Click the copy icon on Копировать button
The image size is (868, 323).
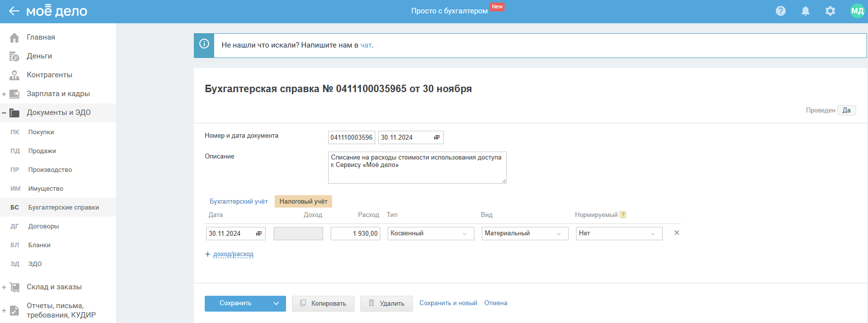303,303
